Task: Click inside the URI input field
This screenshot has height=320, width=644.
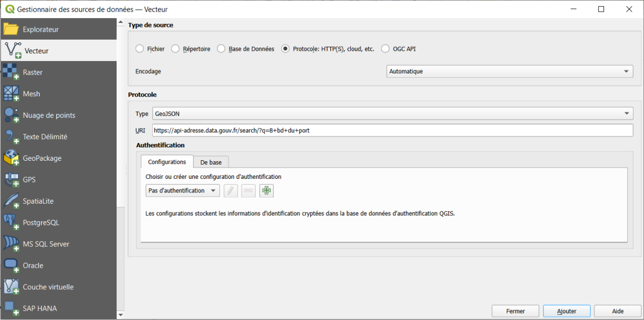Action: coord(342,130)
